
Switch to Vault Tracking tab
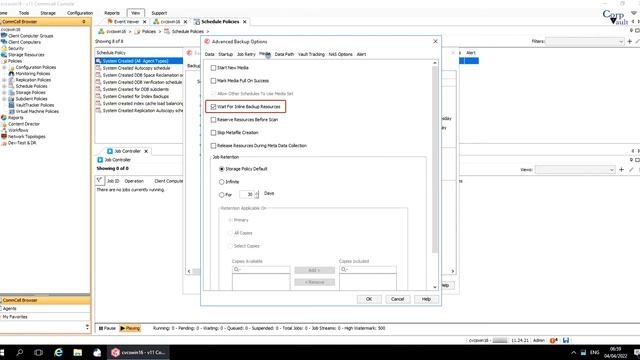pos(311,54)
